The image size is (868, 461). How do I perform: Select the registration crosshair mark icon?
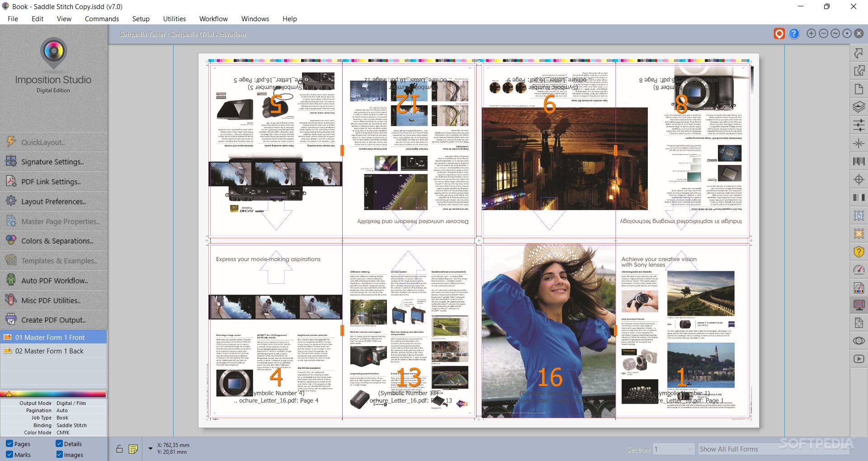tap(859, 179)
